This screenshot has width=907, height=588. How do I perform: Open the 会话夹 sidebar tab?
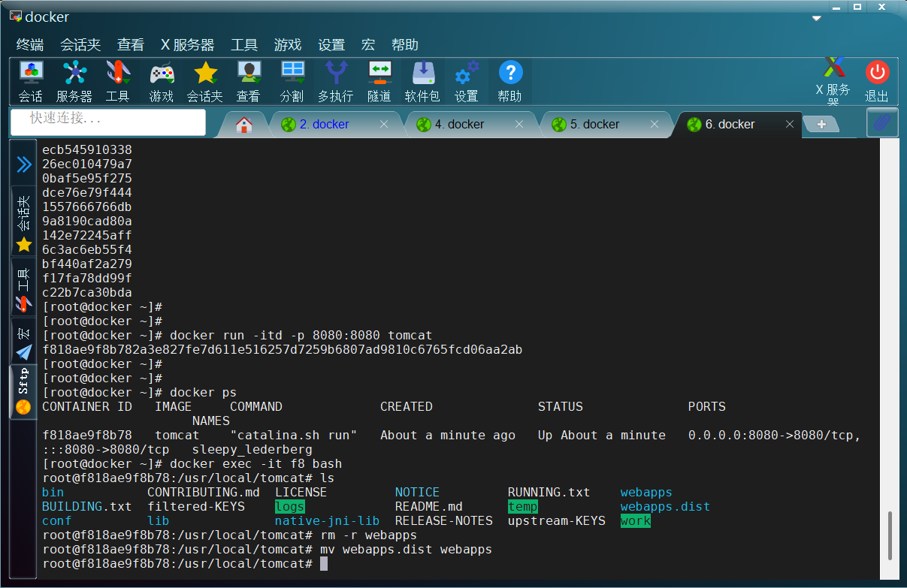point(24,222)
